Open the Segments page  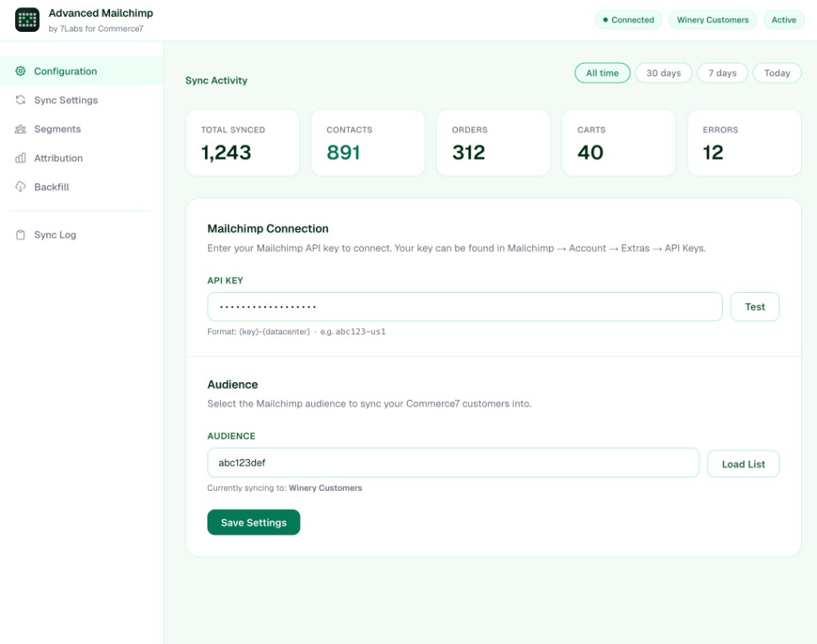(x=82, y=128)
